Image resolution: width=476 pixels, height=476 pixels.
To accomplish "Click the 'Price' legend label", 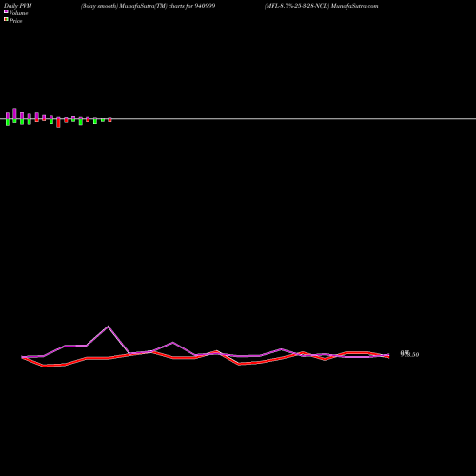I will pos(15,21).
